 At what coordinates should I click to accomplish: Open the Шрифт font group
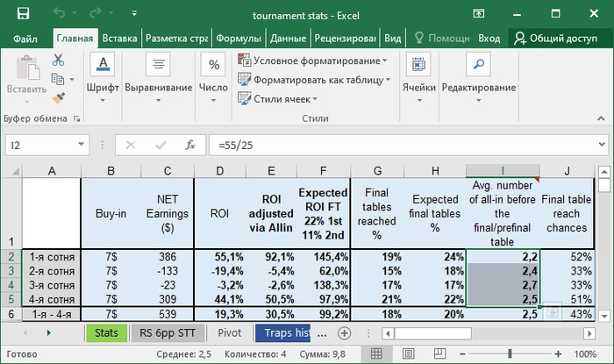[x=103, y=78]
